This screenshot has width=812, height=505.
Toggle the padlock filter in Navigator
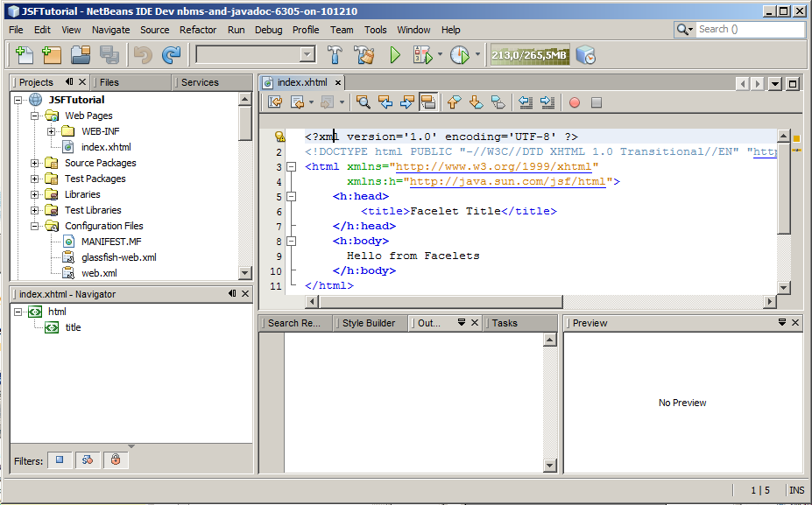[115, 459]
